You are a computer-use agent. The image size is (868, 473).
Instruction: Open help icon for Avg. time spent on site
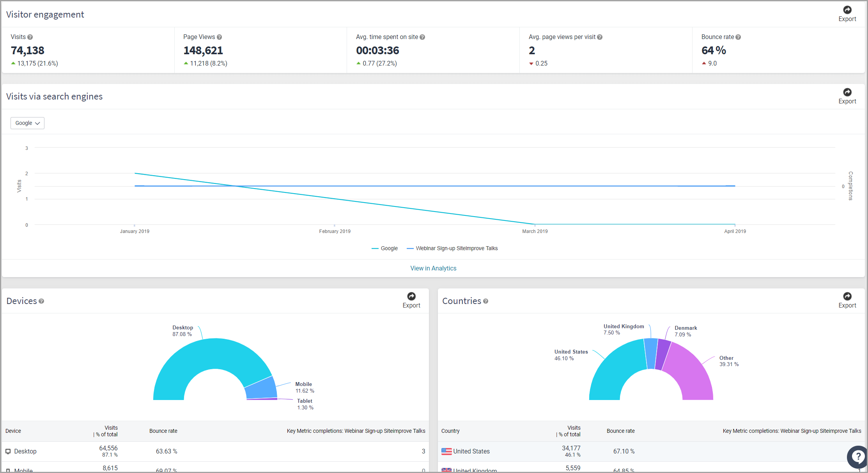pyautogui.click(x=422, y=37)
